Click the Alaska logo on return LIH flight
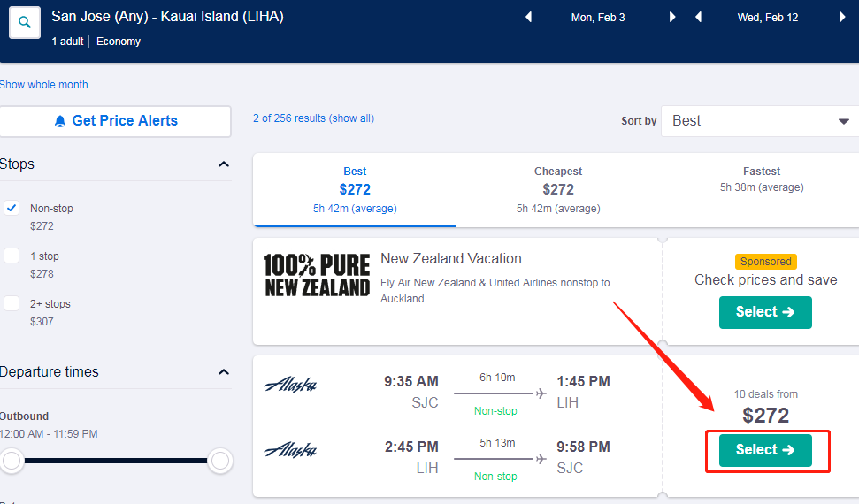Viewport: 859px width, 504px height. tap(290, 450)
